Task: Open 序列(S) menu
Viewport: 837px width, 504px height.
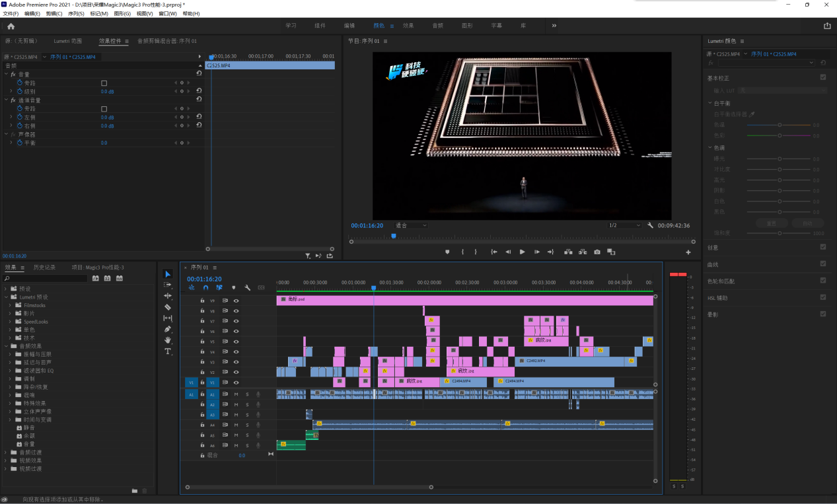Action: [x=76, y=13]
